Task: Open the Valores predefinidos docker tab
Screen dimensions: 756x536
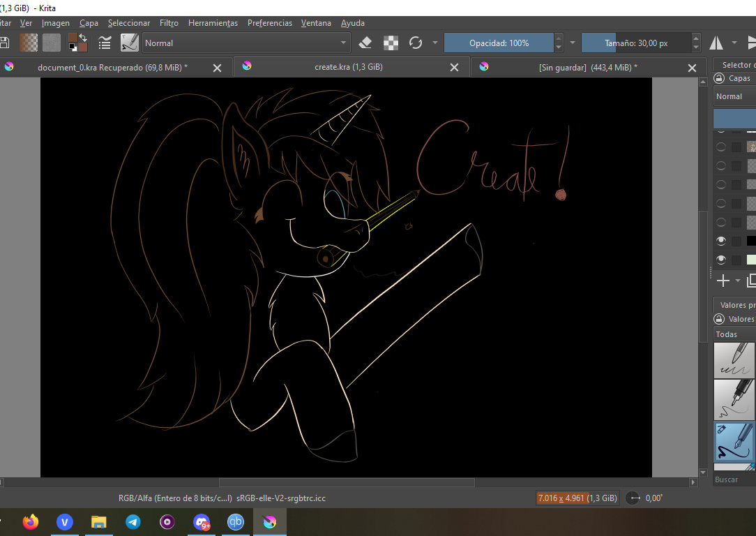Action: coord(736,305)
